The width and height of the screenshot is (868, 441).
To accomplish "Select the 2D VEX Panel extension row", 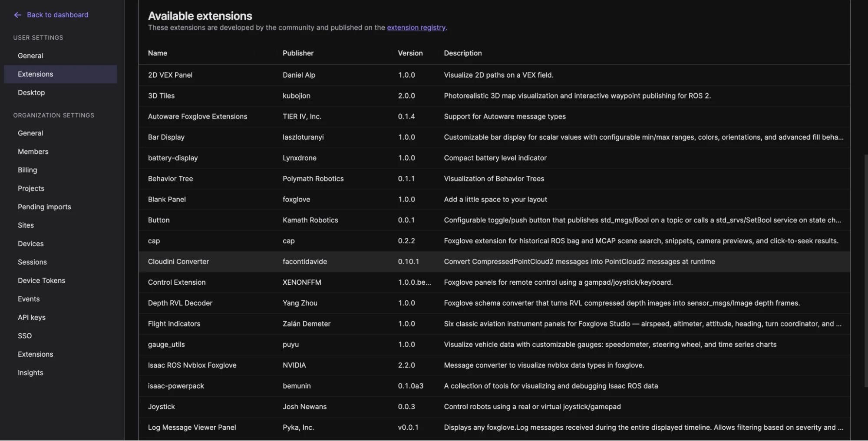I will coord(494,75).
